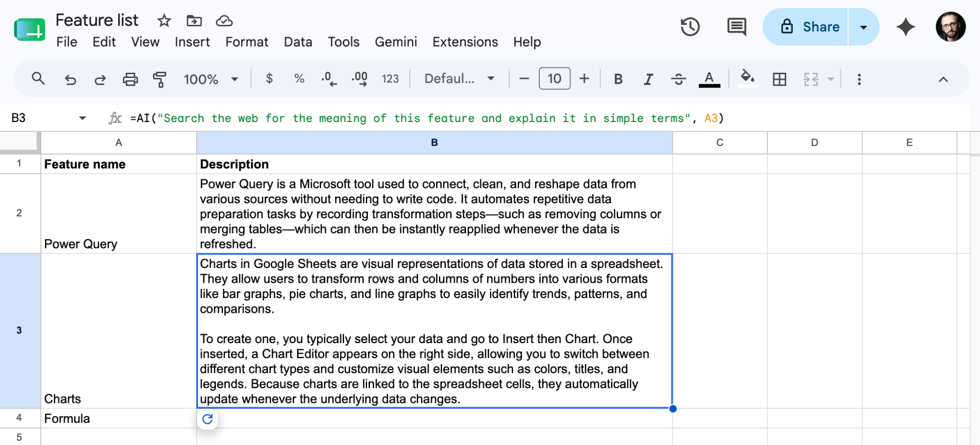This screenshot has height=445, width=980.
Task: Select column C header
Action: [x=720, y=143]
